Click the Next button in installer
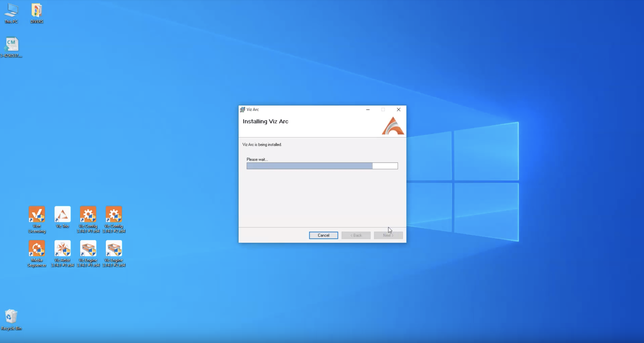Image resolution: width=644 pixels, height=343 pixels. 388,235
